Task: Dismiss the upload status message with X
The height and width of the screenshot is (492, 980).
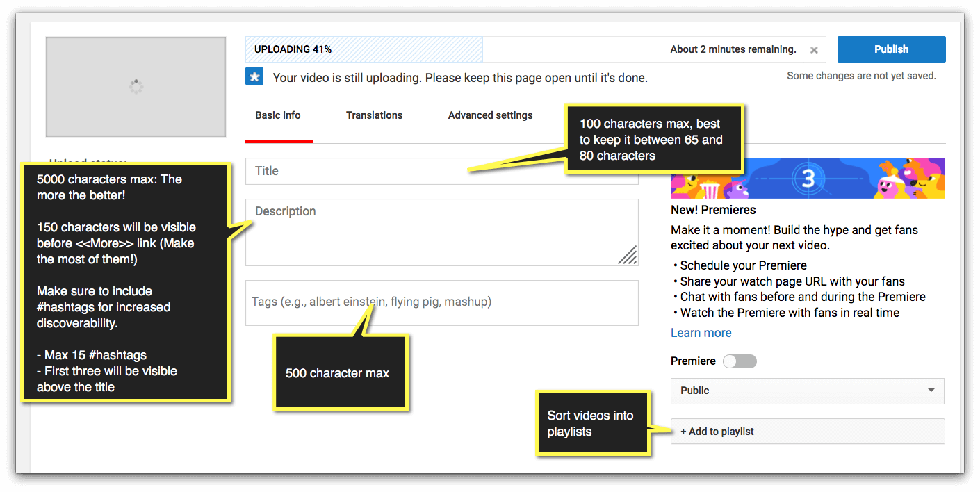Action: click(814, 49)
